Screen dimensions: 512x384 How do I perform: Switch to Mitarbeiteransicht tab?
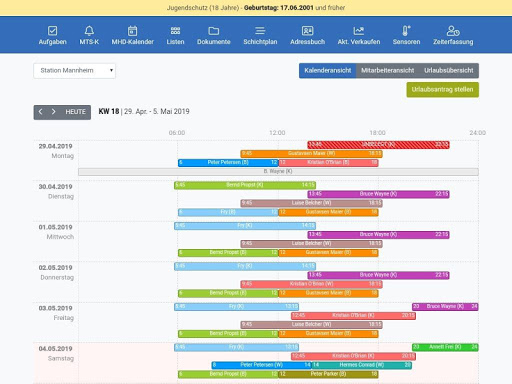(387, 71)
